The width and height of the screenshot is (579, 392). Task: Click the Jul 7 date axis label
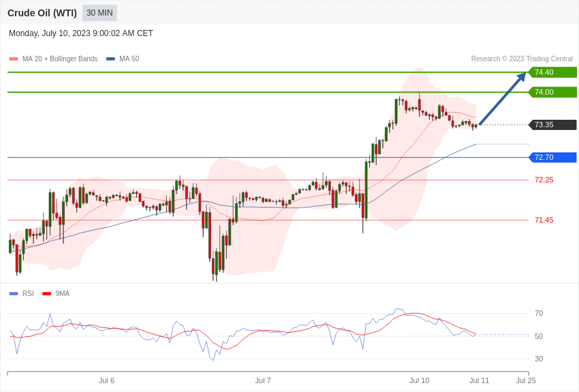click(x=263, y=380)
